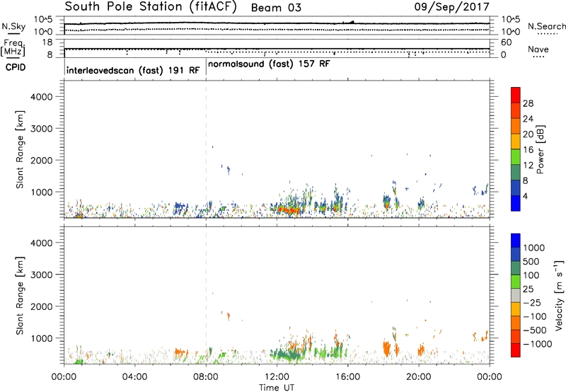The image size is (566, 392).
Task: Click the '20:00' time axis tick label
Action: pos(419,377)
